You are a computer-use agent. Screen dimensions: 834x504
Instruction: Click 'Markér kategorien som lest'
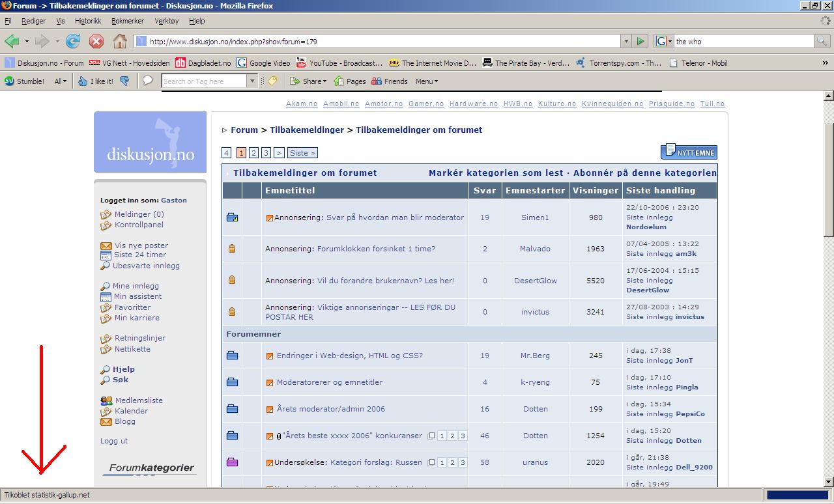(x=496, y=173)
